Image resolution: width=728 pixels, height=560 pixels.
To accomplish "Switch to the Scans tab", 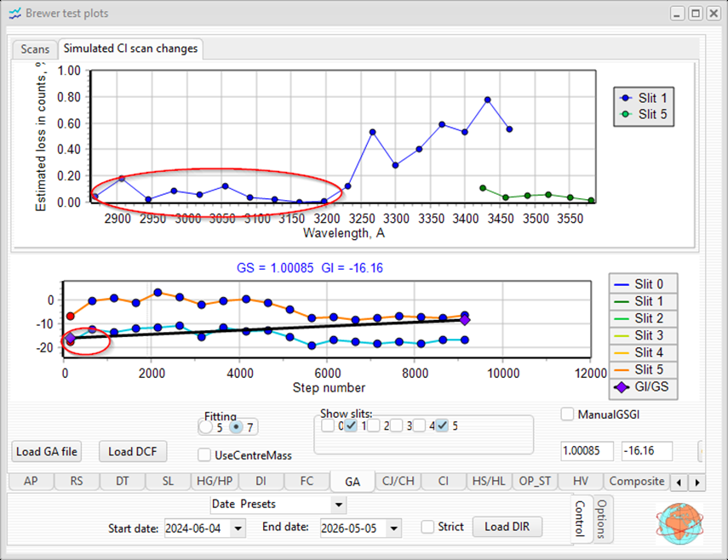I will pos(35,49).
